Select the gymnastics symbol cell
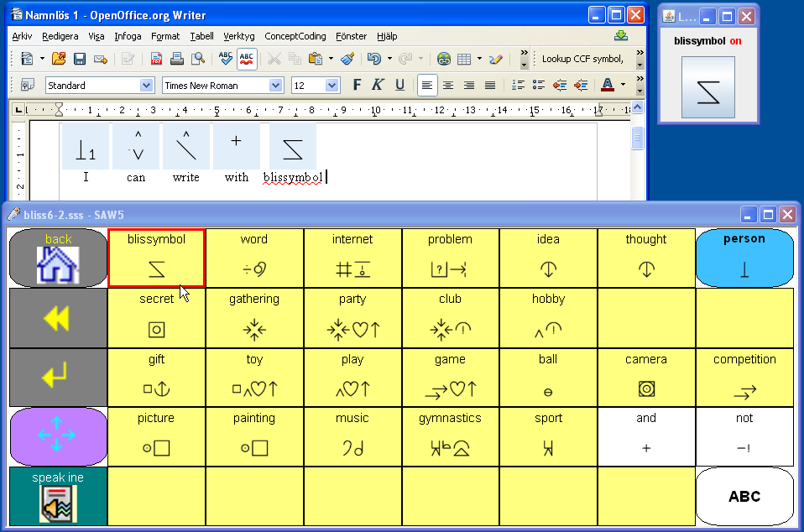 [450, 436]
